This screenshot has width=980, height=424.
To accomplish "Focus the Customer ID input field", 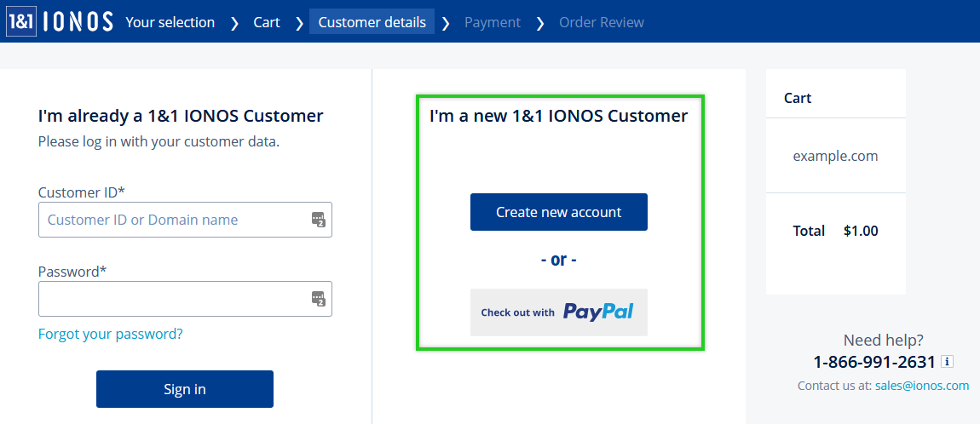I will [185, 220].
